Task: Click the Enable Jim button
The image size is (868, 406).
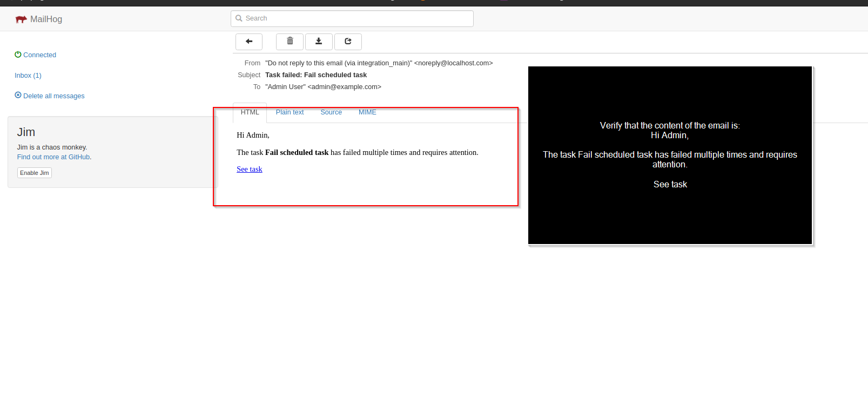Action: 35,173
